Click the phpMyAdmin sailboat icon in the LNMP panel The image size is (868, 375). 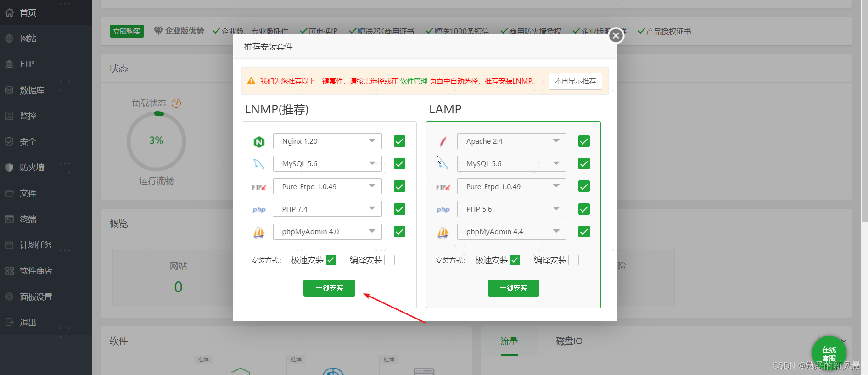click(259, 233)
